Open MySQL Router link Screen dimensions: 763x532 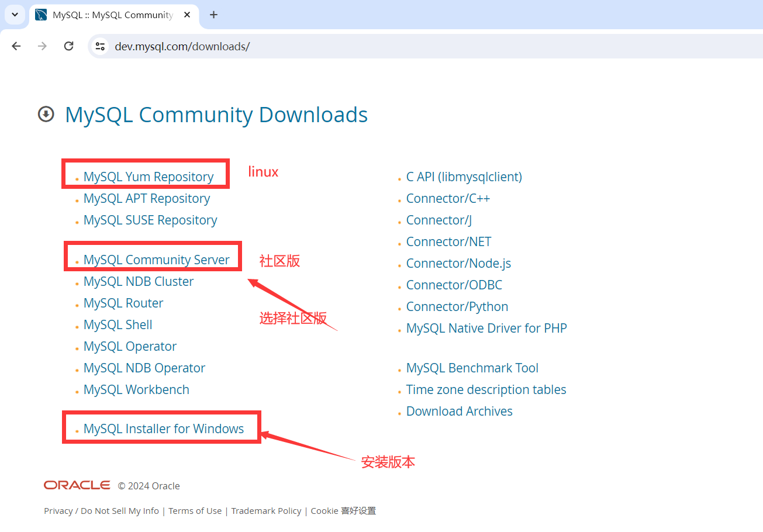click(x=123, y=303)
